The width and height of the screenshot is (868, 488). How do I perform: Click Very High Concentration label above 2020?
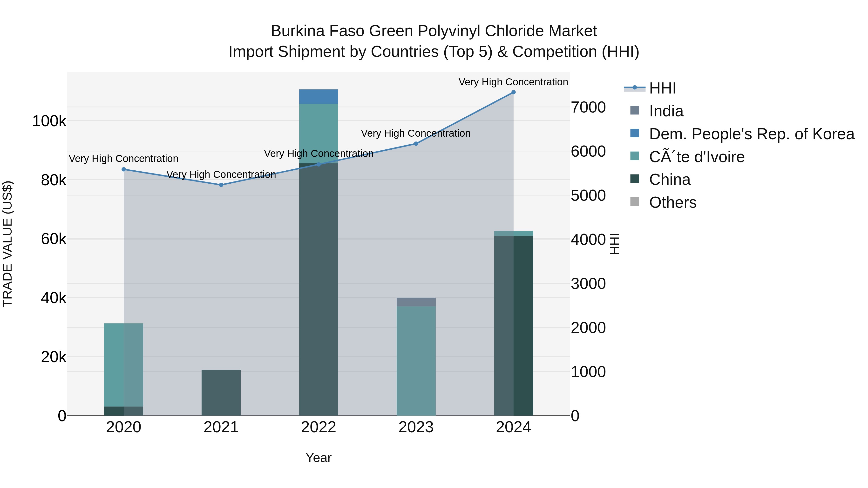(124, 159)
